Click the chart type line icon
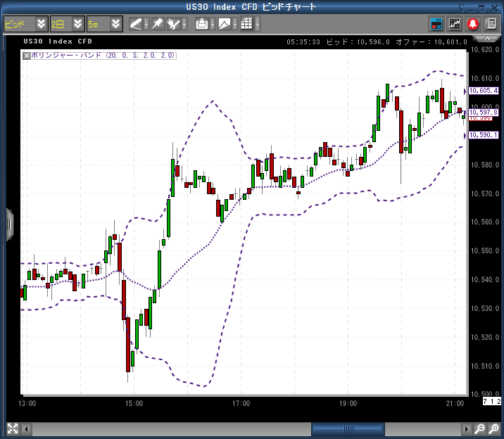 coord(225,24)
